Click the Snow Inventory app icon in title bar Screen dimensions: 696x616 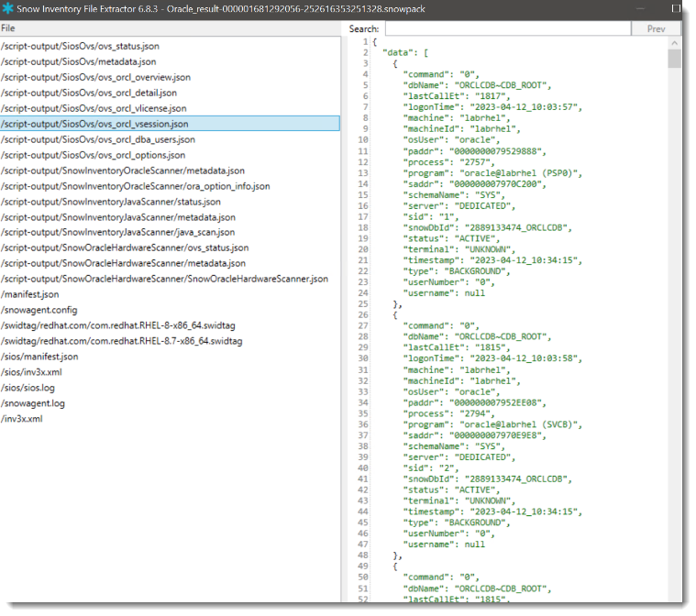click(8, 8)
